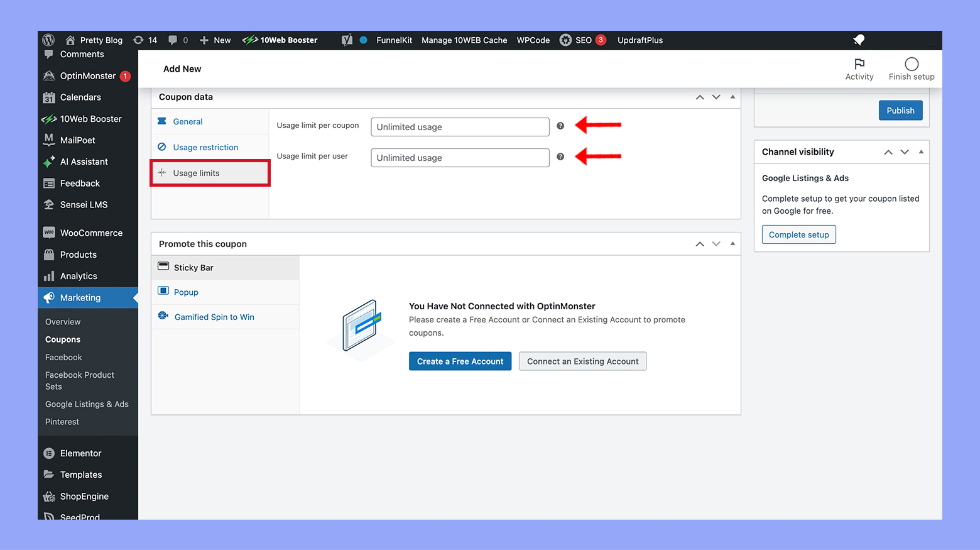Switch to the Usage restriction tab

(x=205, y=147)
